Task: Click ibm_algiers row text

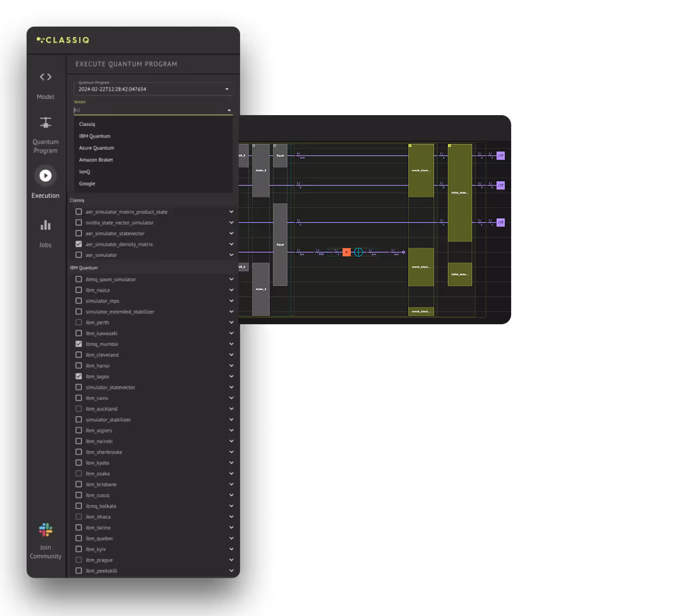Action: [99, 431]
